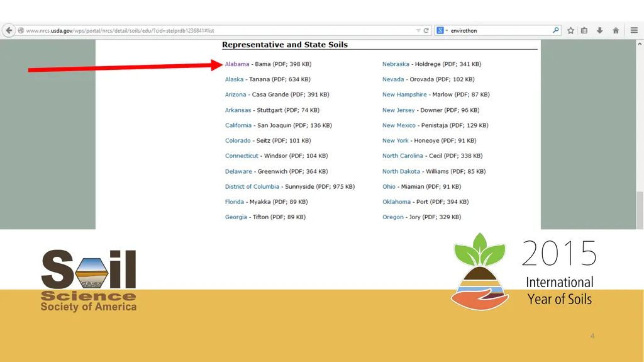Expand the Google search engine dropdown
Image resolution: width=644 pixels, height=362 pixels.
[442, 30]
